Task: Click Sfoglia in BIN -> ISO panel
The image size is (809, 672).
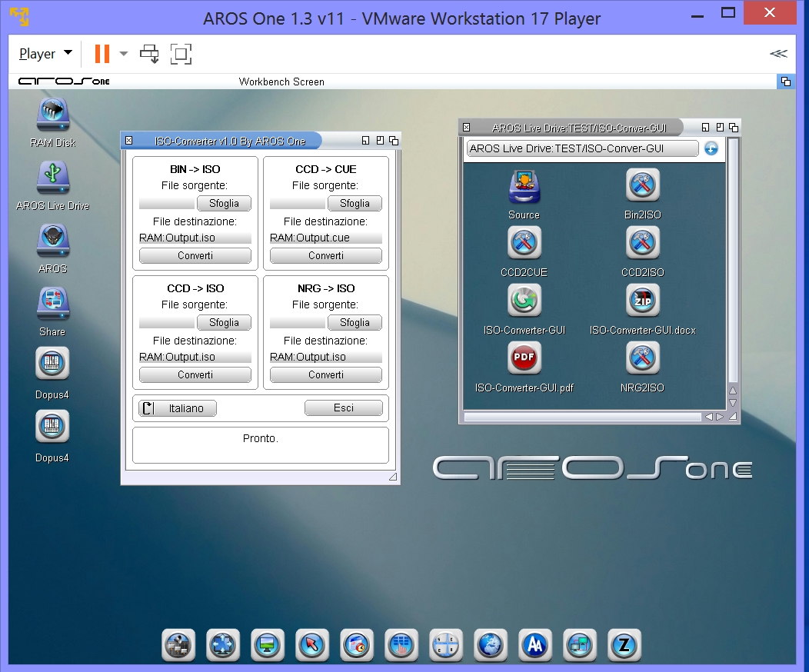Action: click(x=224, y=203)
